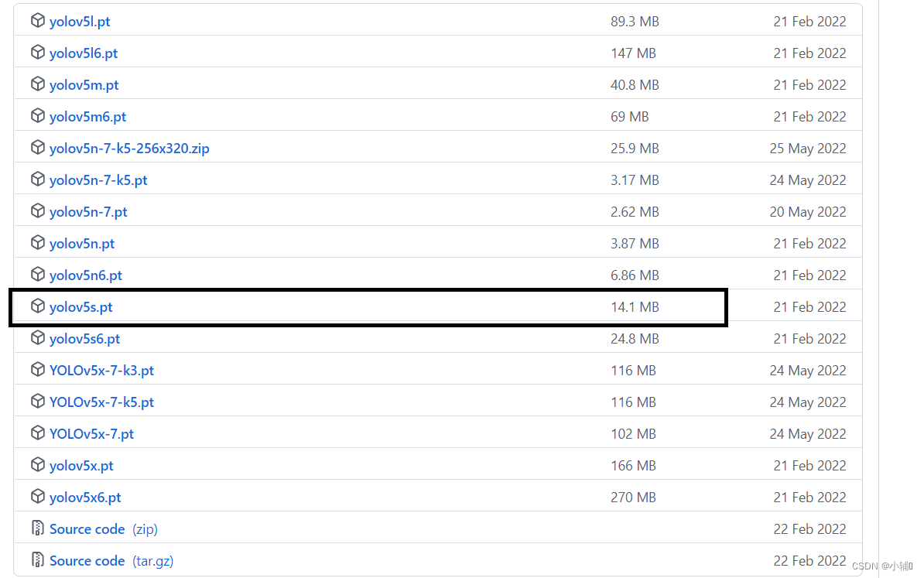
Task: Download the yolov5x6.pt weights
Action: [x=85, y=498]
